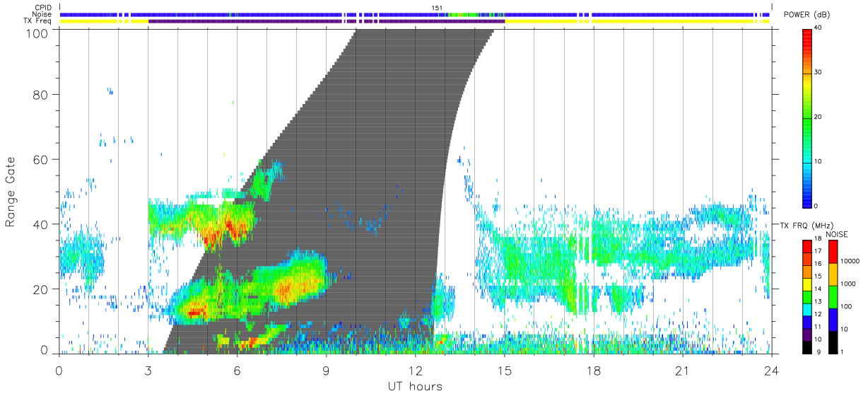Click the 14 label on TX FRQ legend
Image resolution: width=868 pixels, height=401 pixels.
(818, 289)
